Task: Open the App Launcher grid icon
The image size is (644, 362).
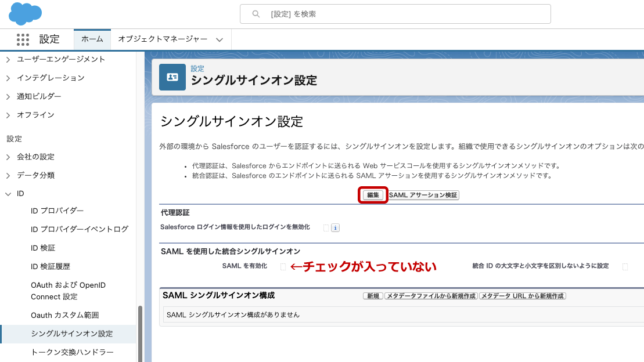Action: click(23, 39)
